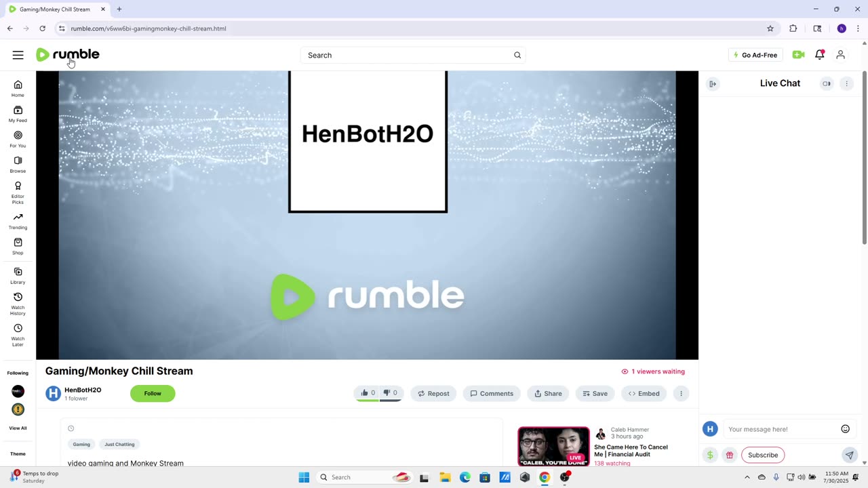Image resolution: width=868 pixels, height=488 pixels.
Task: Click the Share button
Action: tap(548, 393)
